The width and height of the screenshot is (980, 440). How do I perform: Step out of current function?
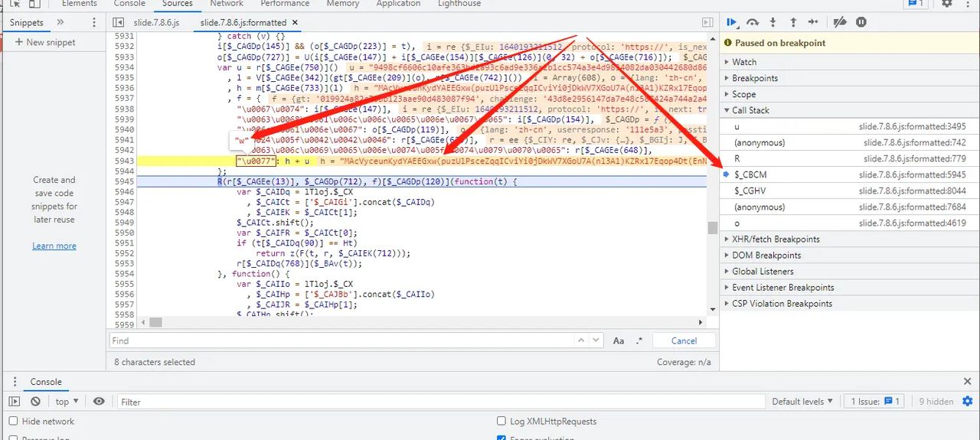pos(793,22)
